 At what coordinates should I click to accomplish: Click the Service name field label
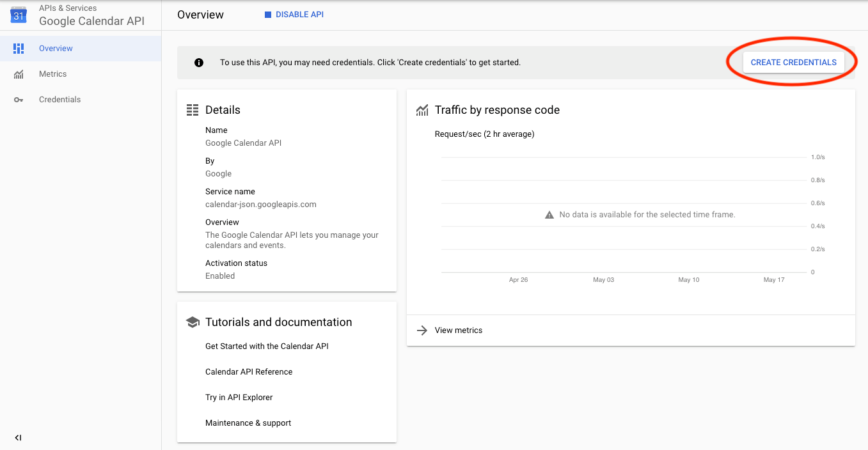coord(230,192)
